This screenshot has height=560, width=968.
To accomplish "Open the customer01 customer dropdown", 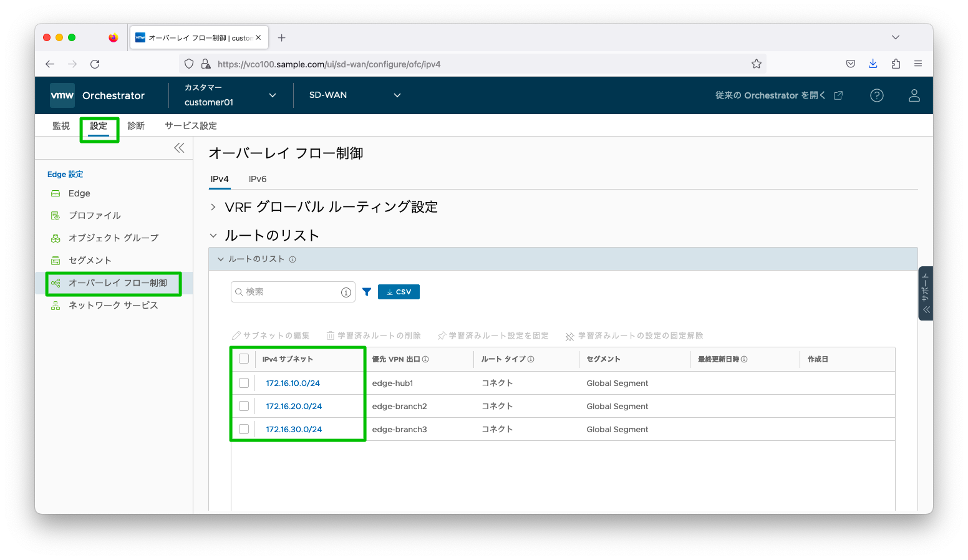I will click(x=230, y=95).
